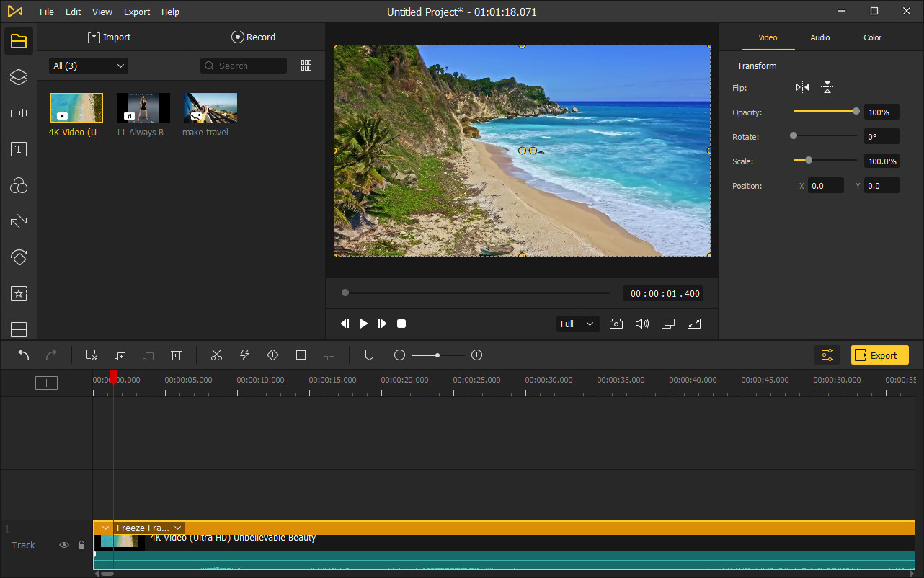The height and width of the screenshot is (578, 924).
Task: Click the Opacity slider handle
Action: point(856,112)
